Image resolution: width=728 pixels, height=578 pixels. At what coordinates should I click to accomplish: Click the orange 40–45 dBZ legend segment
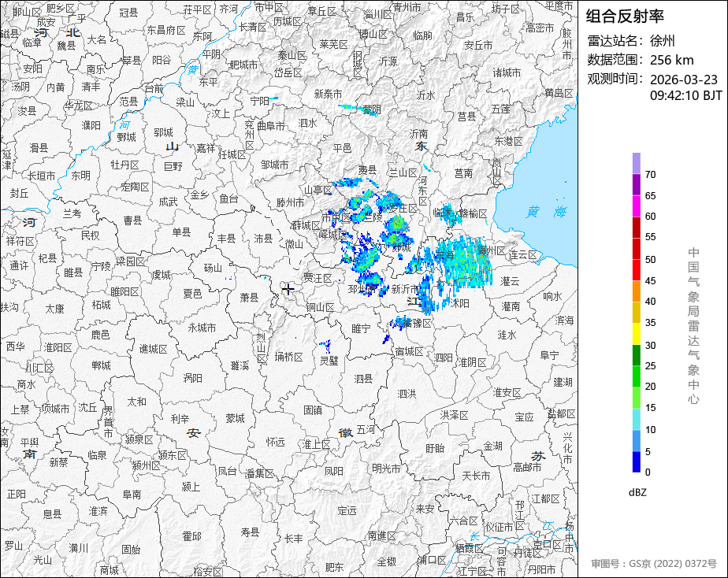click(x=636, y=291)
